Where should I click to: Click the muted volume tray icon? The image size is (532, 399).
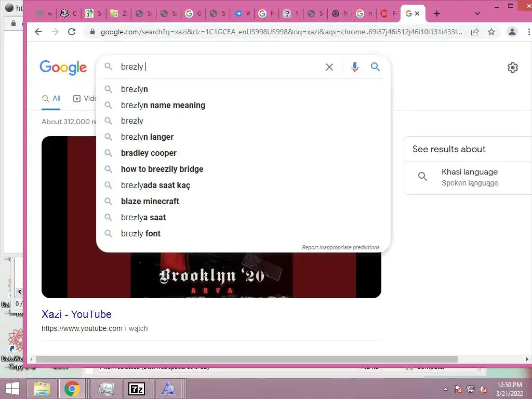click(x=483, y=389)
